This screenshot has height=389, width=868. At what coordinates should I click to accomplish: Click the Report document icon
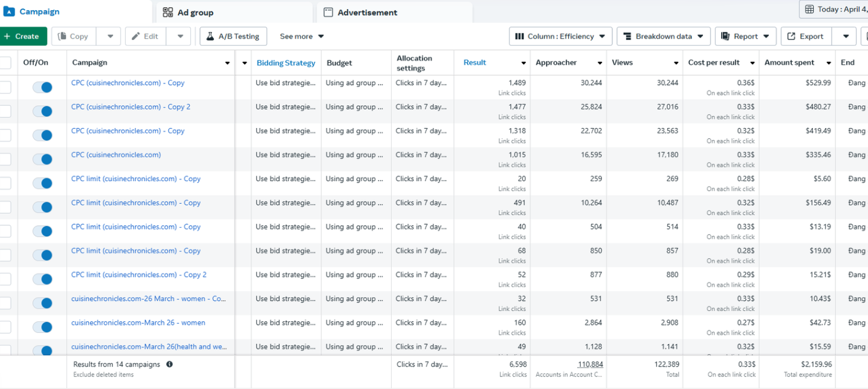click(x=725, y=36)
